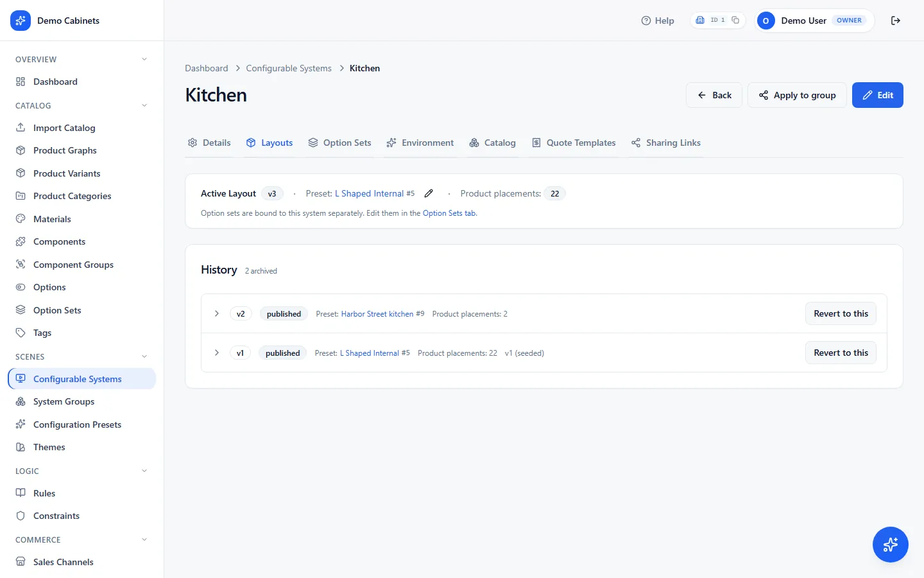Revert to the v2 layout
The width and height of the screenshot is (924, 578).
[841, 313]
